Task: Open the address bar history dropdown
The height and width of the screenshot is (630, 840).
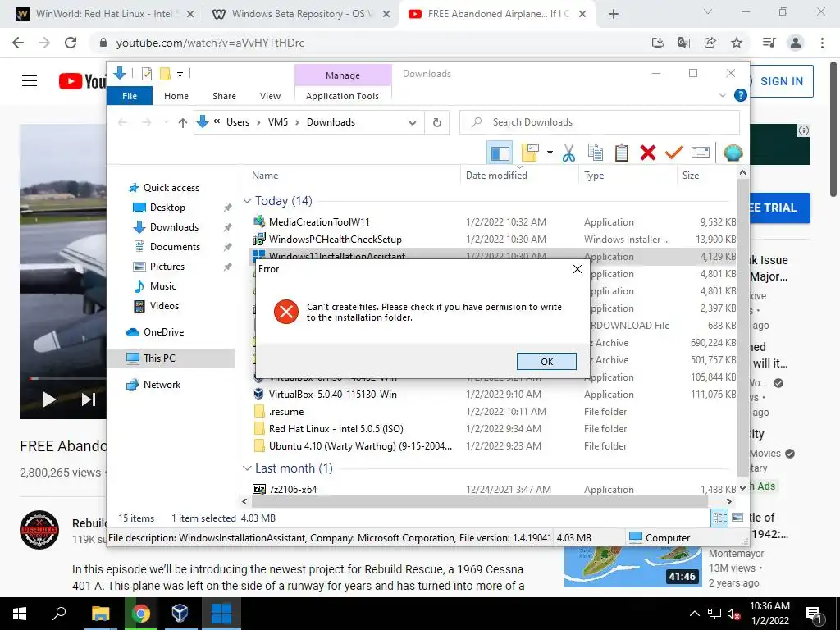Action: (412, 123)
